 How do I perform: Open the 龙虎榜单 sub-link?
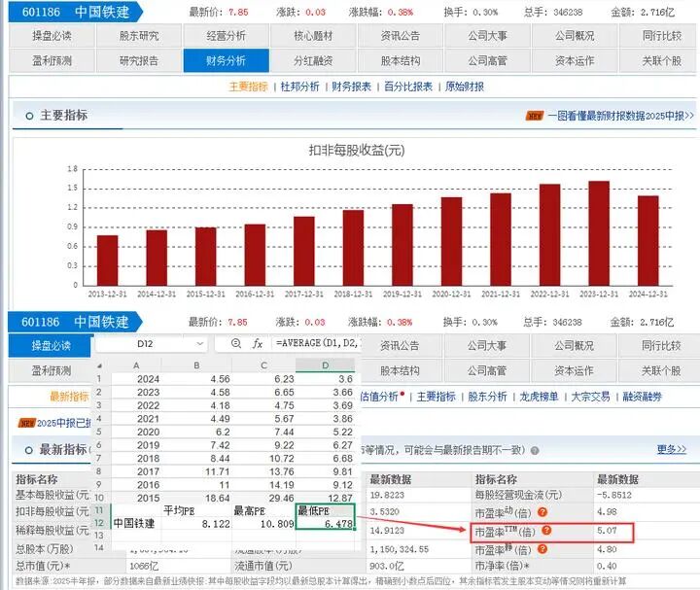(x=539, y=397)
